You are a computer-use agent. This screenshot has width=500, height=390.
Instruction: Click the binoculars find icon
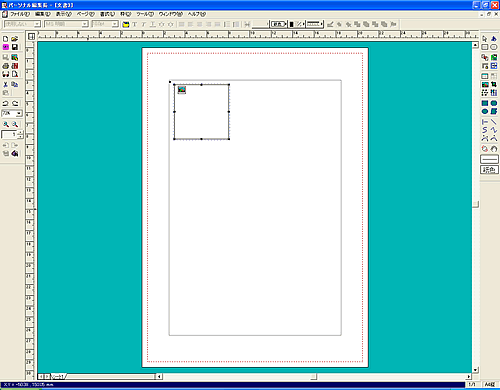coord(5,74)
